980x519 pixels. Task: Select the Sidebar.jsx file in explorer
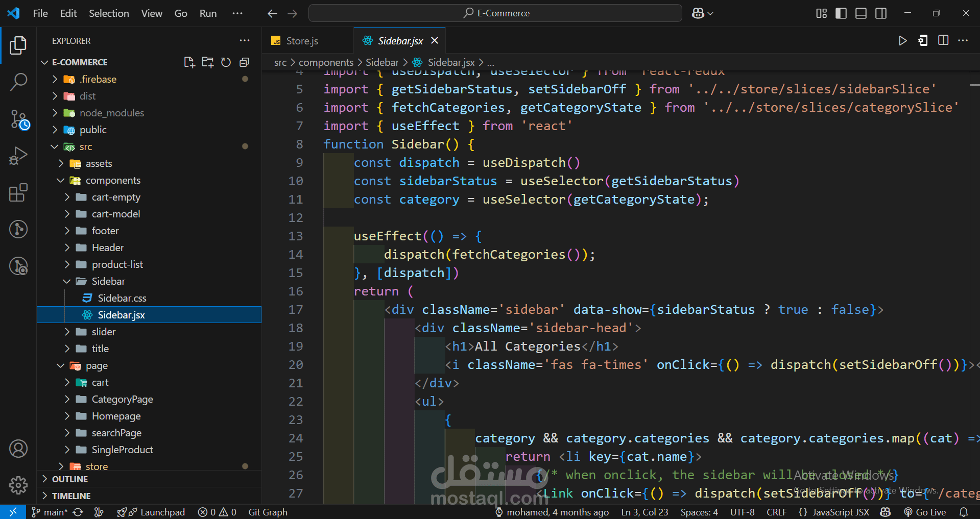point(149,315)
